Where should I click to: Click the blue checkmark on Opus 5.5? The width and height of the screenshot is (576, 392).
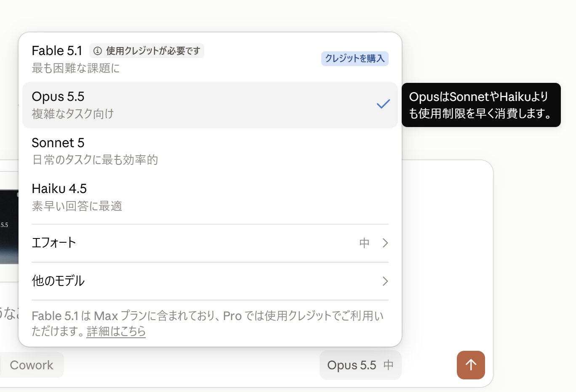click(383, 104)
